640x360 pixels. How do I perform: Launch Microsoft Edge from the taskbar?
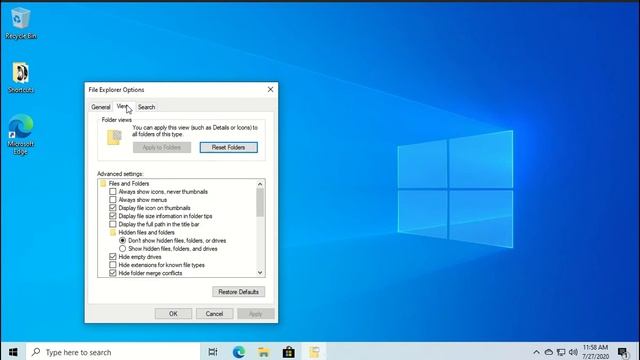click(x=239, y=352)
